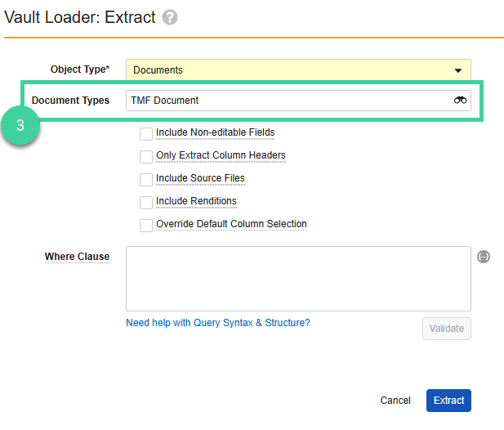Open the binoculars document type search
The image size is (504, 430).
460,101
